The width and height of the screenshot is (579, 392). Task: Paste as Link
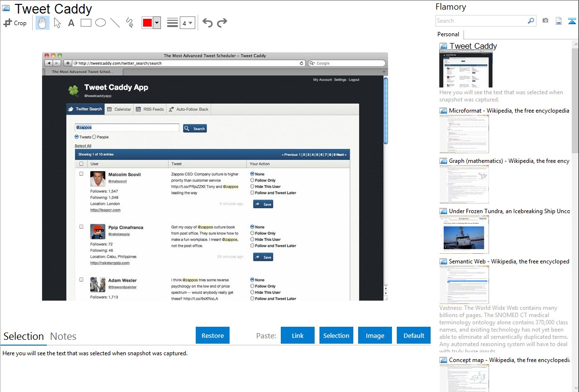298,335
